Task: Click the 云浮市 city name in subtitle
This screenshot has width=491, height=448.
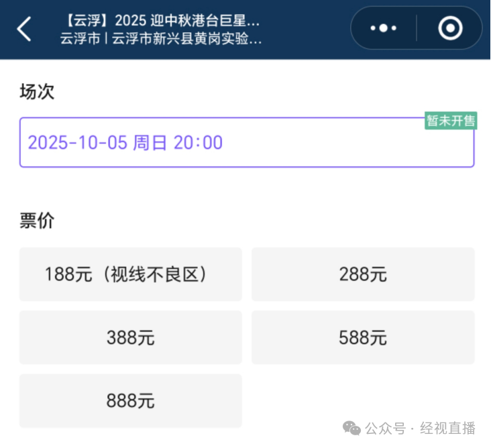Action: pos(80,40)
